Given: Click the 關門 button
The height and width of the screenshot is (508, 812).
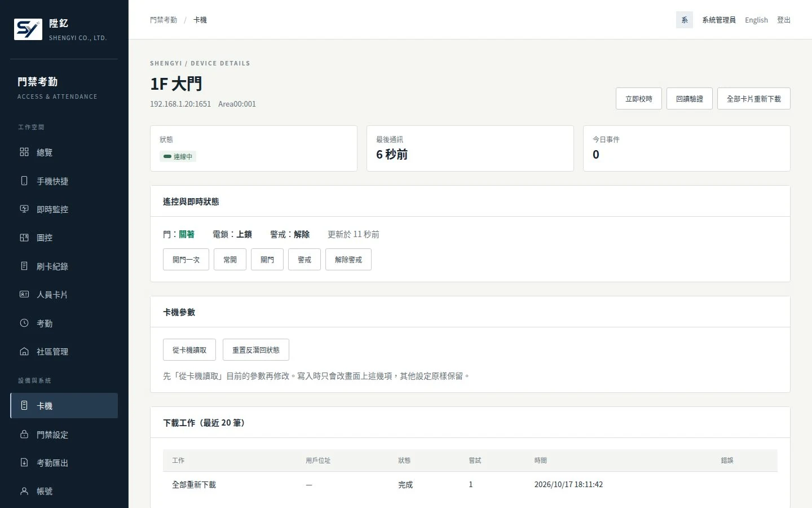Looking at the screenshot, I should point(267,260).
